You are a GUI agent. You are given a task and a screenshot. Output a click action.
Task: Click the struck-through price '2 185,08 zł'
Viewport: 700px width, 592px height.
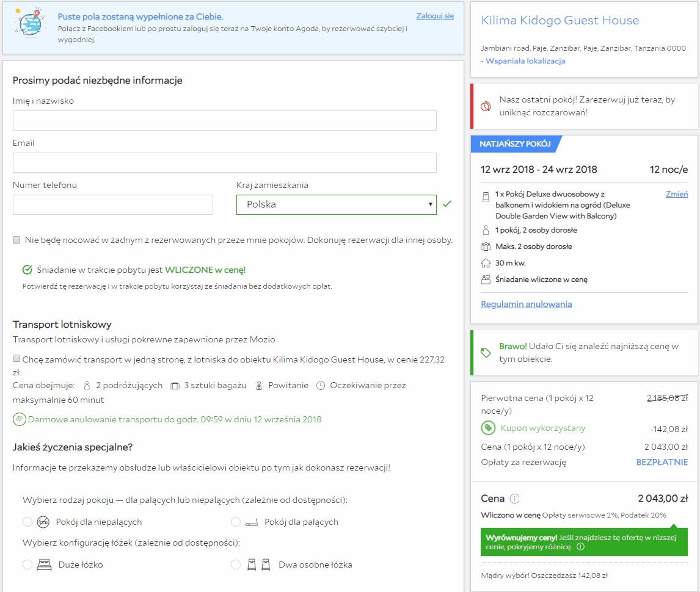point(668,398)
